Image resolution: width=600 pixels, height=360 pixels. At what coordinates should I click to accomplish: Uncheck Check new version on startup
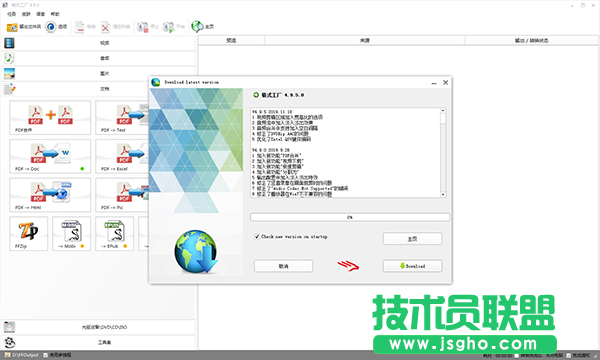257,236
